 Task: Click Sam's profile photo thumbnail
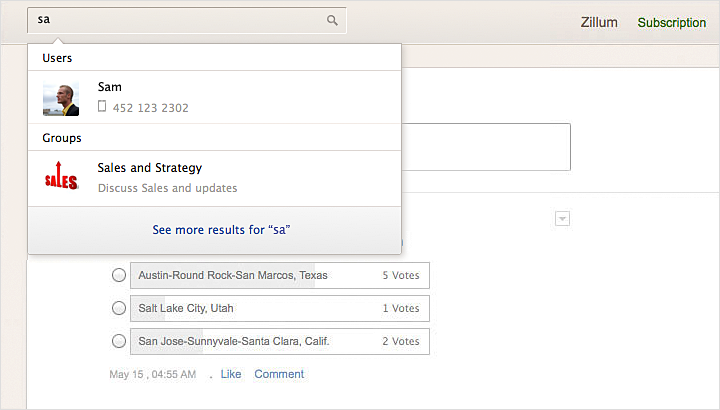click(x=61, y=98)
